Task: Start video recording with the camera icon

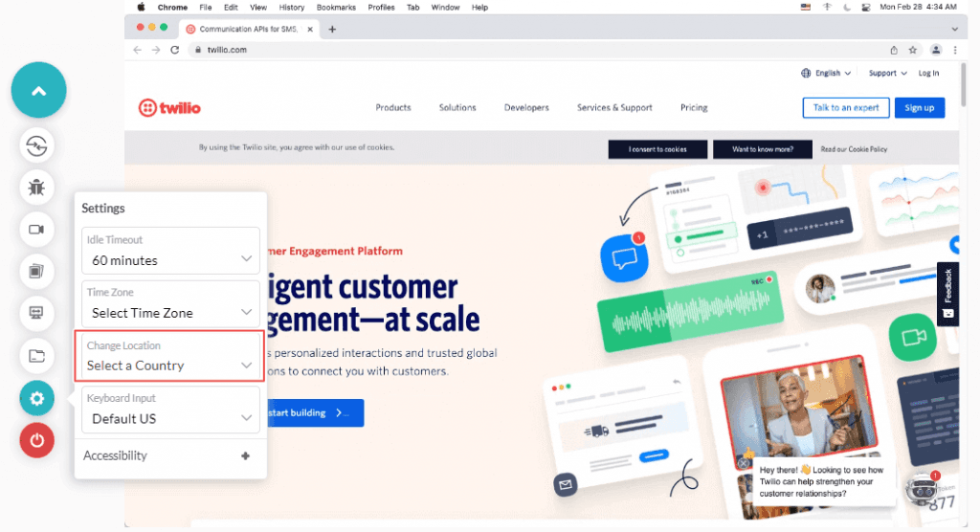Action: click(x=36, y=229)
